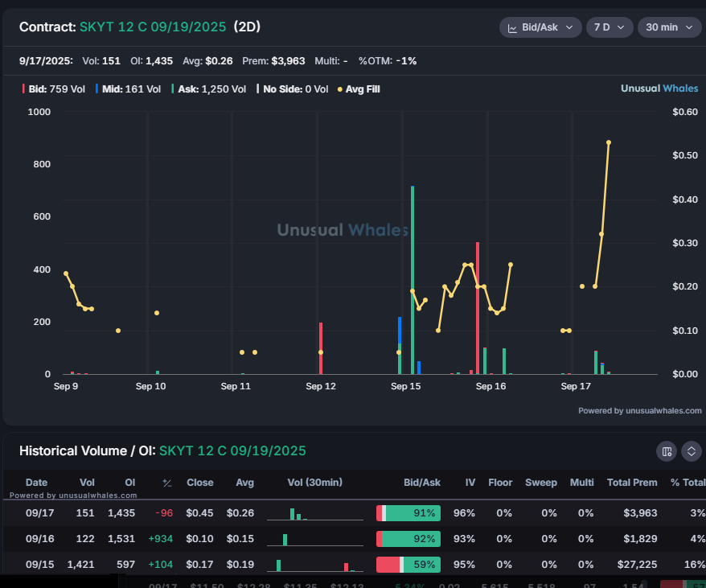This screenshot has width=706, height=588.
Task: Click the chart line icon in Bid/Ask button
Action: click(x=512, y=28)
